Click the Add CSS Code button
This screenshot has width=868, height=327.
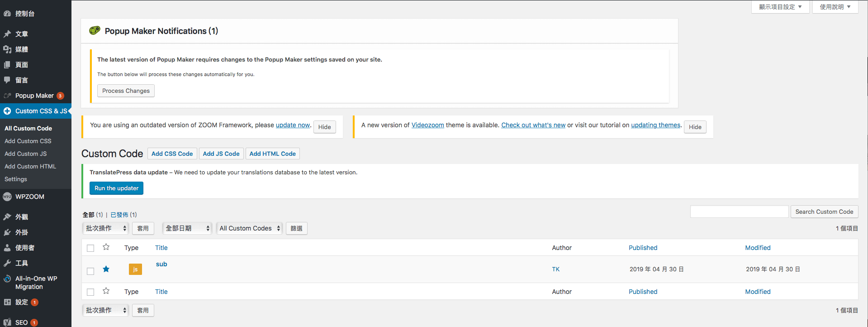(x=172, y=154)
